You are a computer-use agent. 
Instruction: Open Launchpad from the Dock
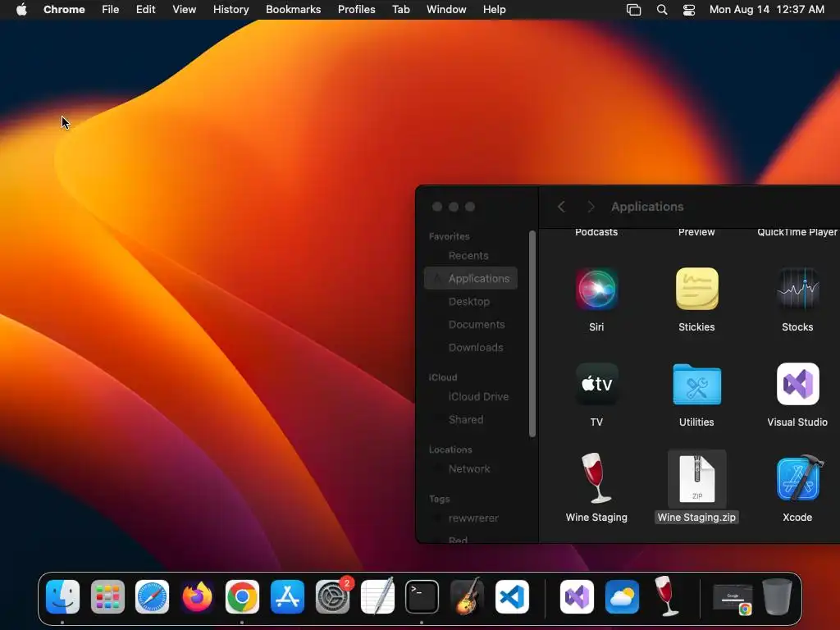pos(107,597)
